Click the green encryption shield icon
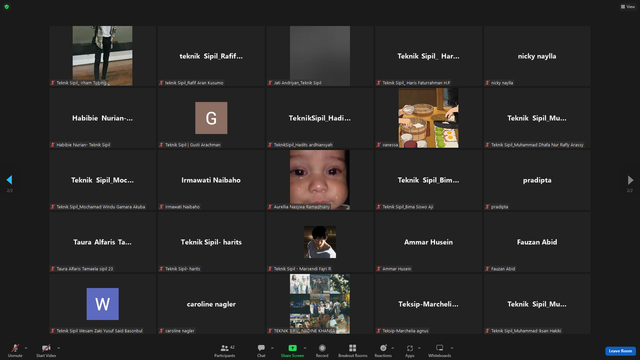The height and width of the screenshot is (360, 640). coord(7,7)
